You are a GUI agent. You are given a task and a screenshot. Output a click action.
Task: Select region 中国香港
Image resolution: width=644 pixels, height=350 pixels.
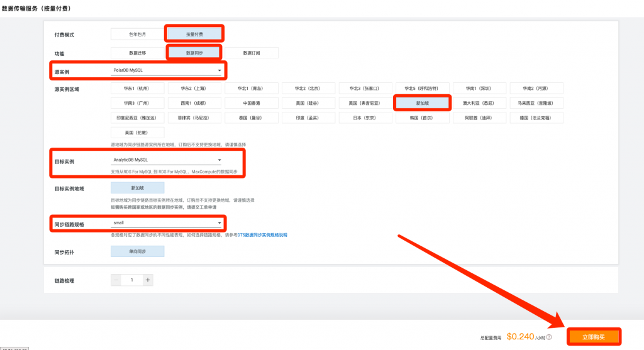click(252, 103)
